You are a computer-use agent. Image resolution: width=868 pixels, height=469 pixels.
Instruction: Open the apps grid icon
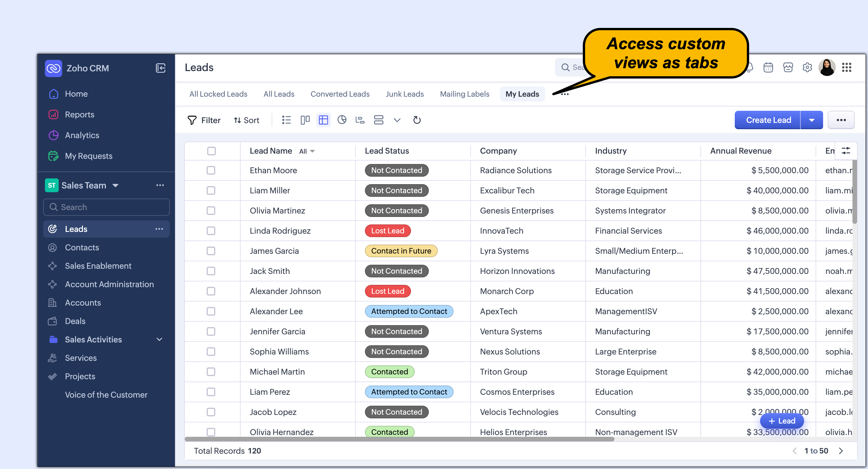(847, 68)
